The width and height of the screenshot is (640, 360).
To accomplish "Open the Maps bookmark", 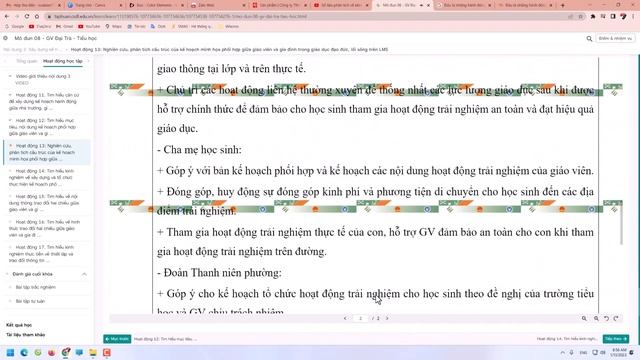I will pos(113,26).
